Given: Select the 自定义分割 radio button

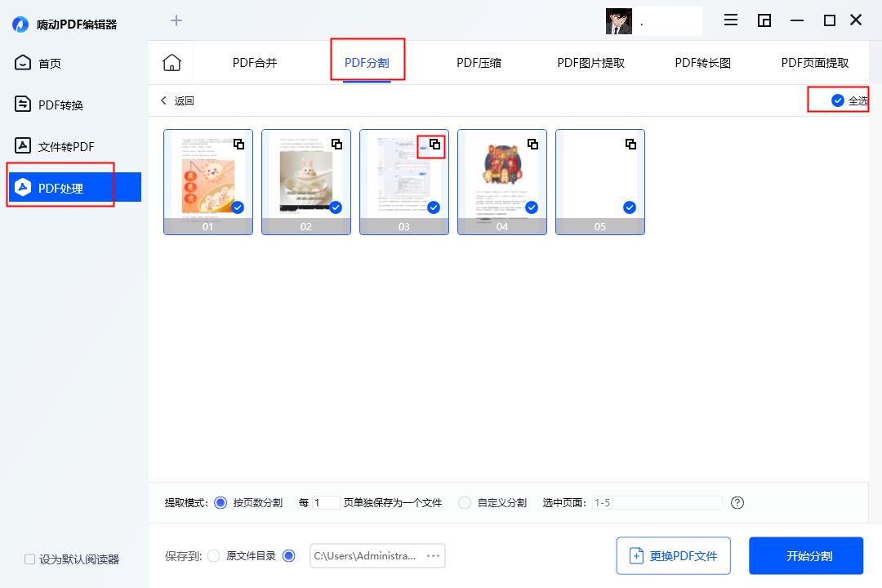Looking at the screenshot, I should (465, 502).
